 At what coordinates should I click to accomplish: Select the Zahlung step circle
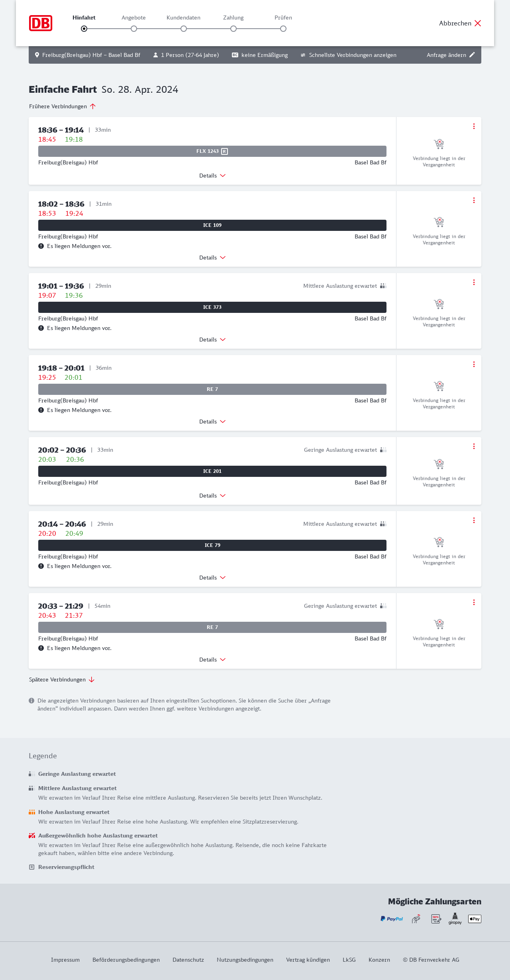click(233, 29)
